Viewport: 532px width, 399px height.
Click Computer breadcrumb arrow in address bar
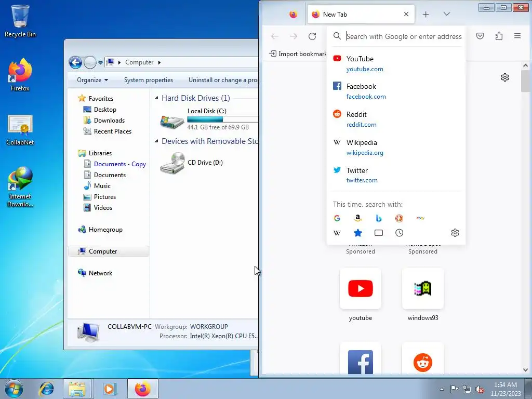(159, 62)
